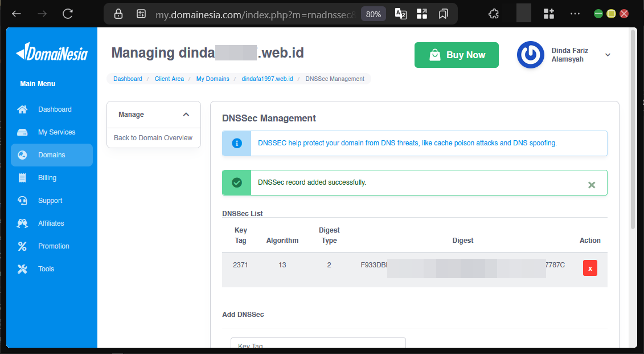Click the Billing receipt icon
This screenshot has width=644, height=354.
pyautogui.click(x=22, y=178)
